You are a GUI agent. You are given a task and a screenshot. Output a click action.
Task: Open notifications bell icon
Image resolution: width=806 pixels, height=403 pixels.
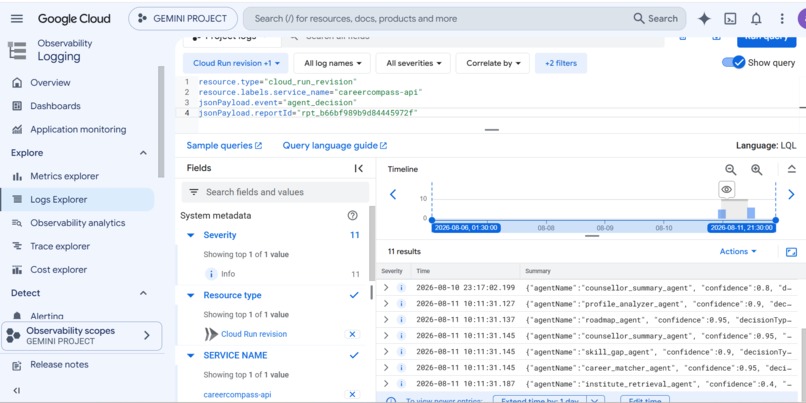pos(756,19)
